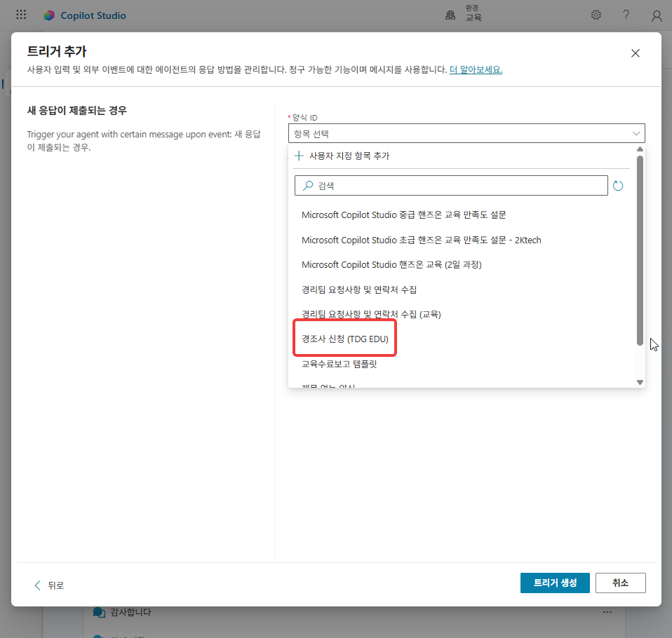
Task: Select 경리팀 요청사항 및 연락처 수집 (교육) option
Action: tap(371, 315)
